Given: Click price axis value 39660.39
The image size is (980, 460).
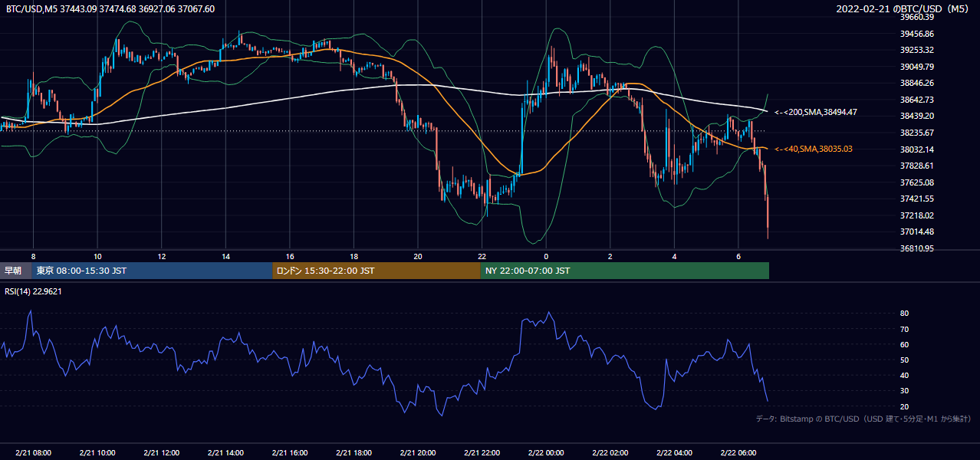Looking at the screenshot, I should [x=916, y=17].
